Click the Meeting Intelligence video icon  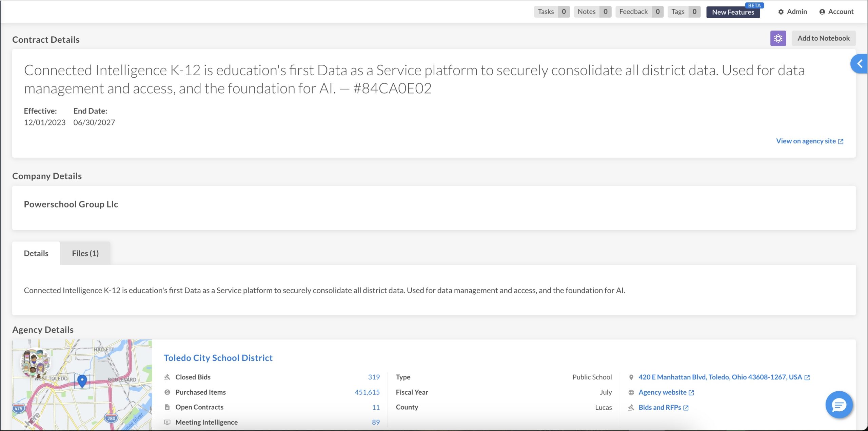pos(167,422)
